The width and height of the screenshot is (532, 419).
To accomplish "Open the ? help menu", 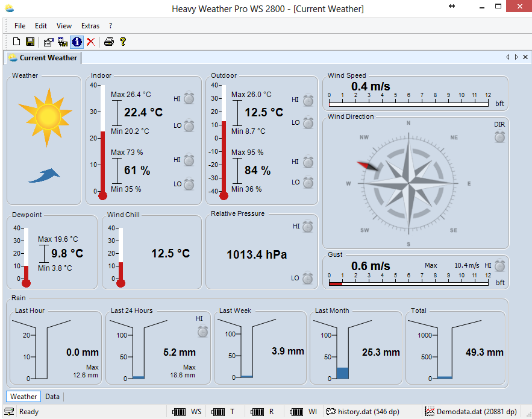I will 111,26.
